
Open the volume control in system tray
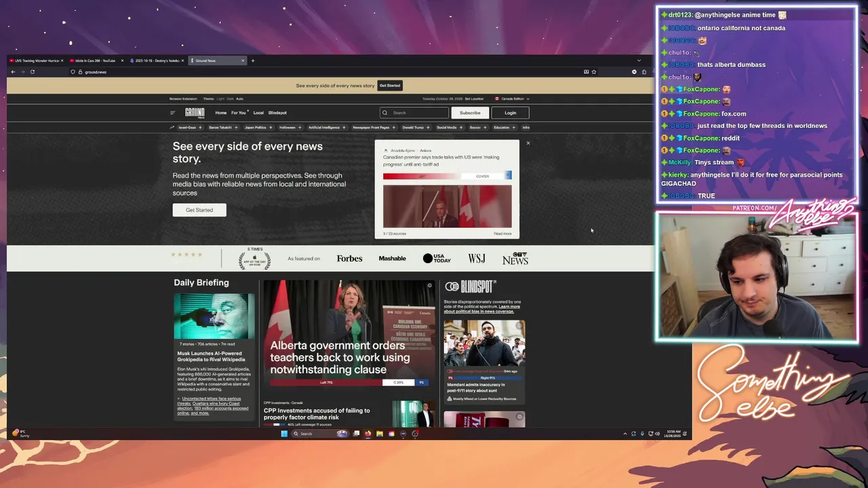(x=657, y=434)
